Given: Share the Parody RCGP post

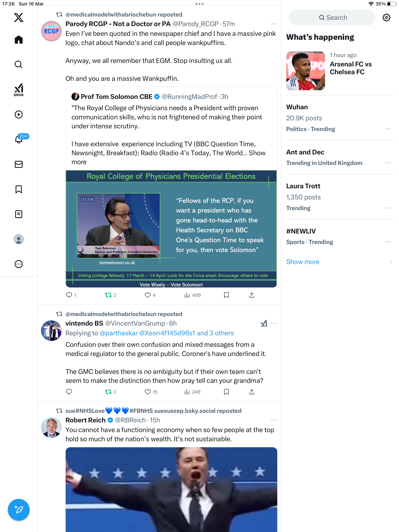Looking at the screenshot, I should pos(252,295).
